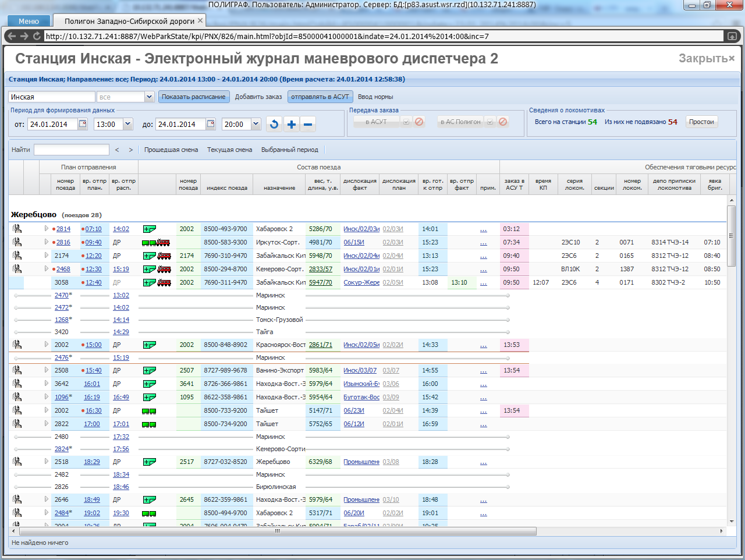Click the horizontal scrollbar under the table
The image size is (745, 560).
pos(278,531)
